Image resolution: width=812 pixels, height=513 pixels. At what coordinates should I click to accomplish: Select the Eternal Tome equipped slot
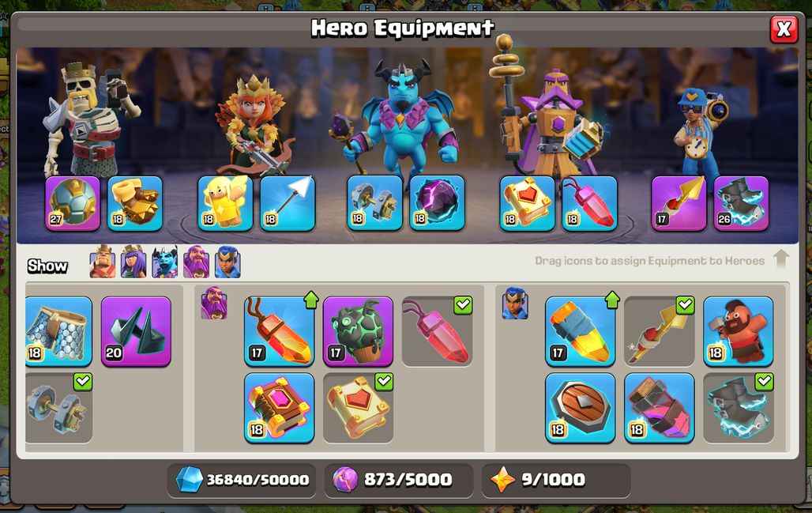527,203
